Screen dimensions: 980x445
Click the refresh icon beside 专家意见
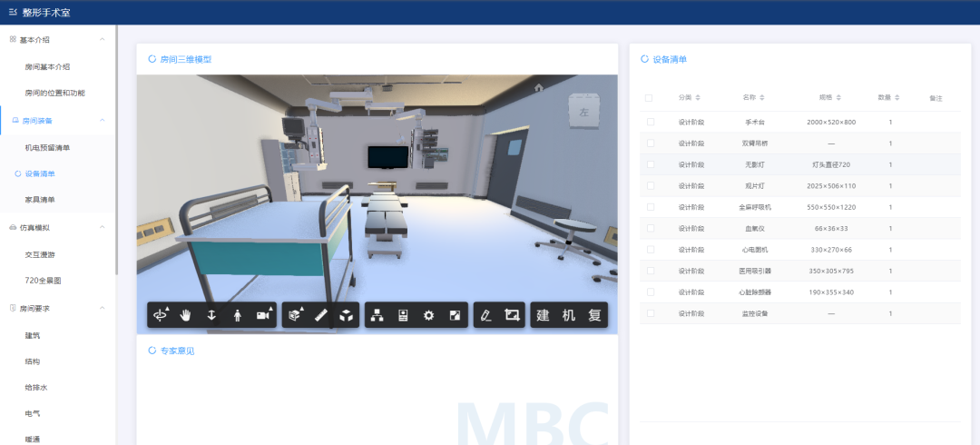pos(152,351)
